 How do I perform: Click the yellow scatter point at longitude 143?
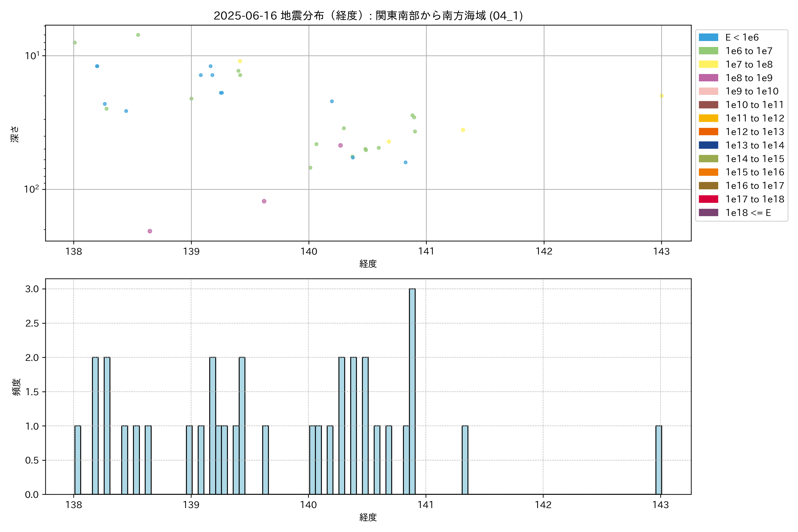[x=662, y=96]
